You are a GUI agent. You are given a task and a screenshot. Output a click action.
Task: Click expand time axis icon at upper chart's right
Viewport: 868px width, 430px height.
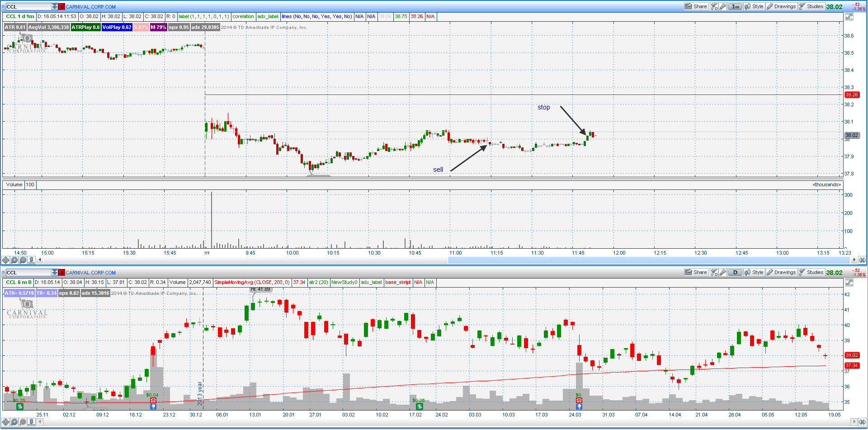pos(862,260)
